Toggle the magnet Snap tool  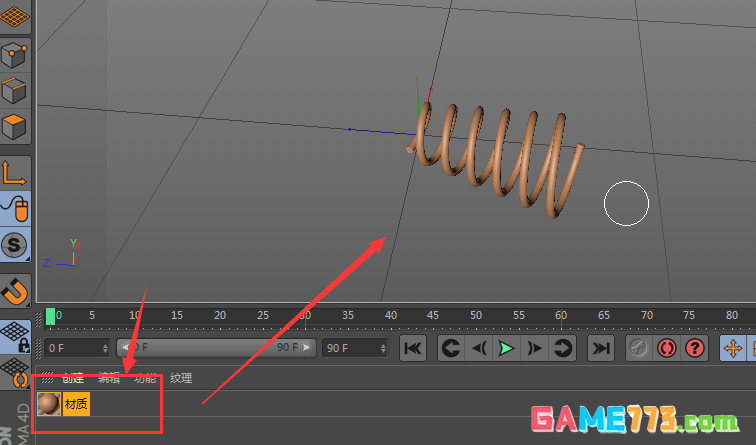tap(14, 290)
